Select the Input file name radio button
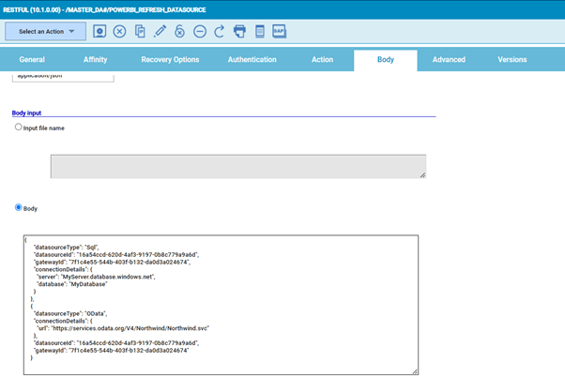 (x=18, y=127)
